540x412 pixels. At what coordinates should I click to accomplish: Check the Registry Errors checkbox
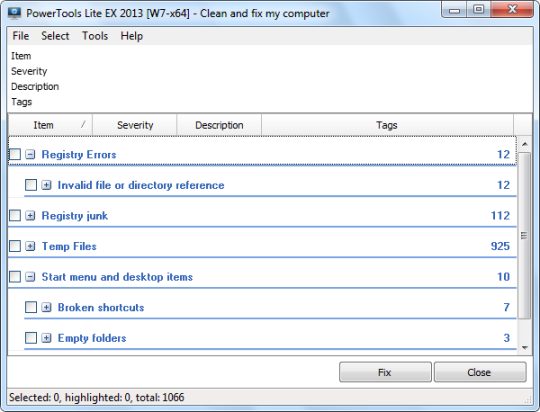(x=15, y=154)
